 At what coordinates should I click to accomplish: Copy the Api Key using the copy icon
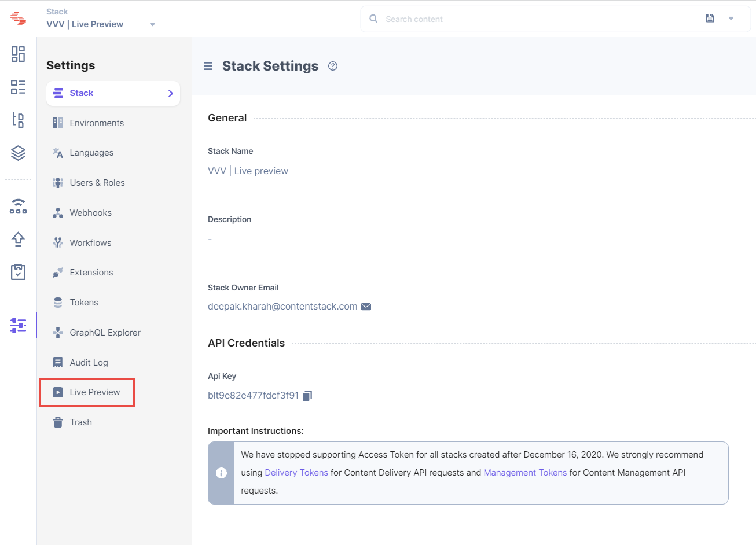pyautogui.click(x=307, y=395)
